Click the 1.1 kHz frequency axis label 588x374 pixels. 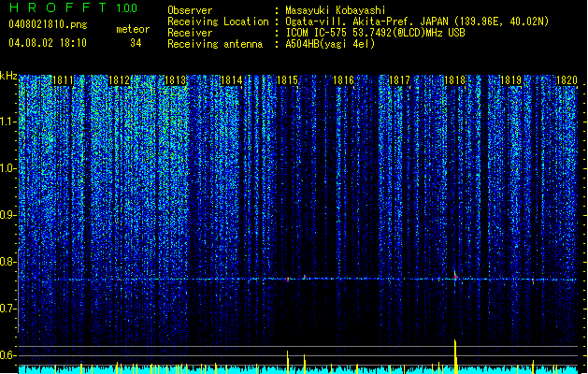click(x=7, y=122)
